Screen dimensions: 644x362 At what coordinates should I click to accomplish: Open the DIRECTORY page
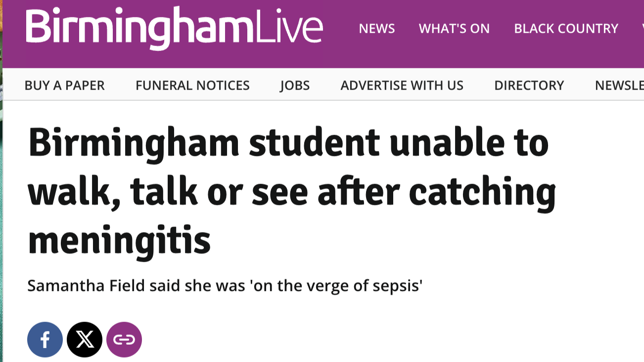(x=529, y=85)
